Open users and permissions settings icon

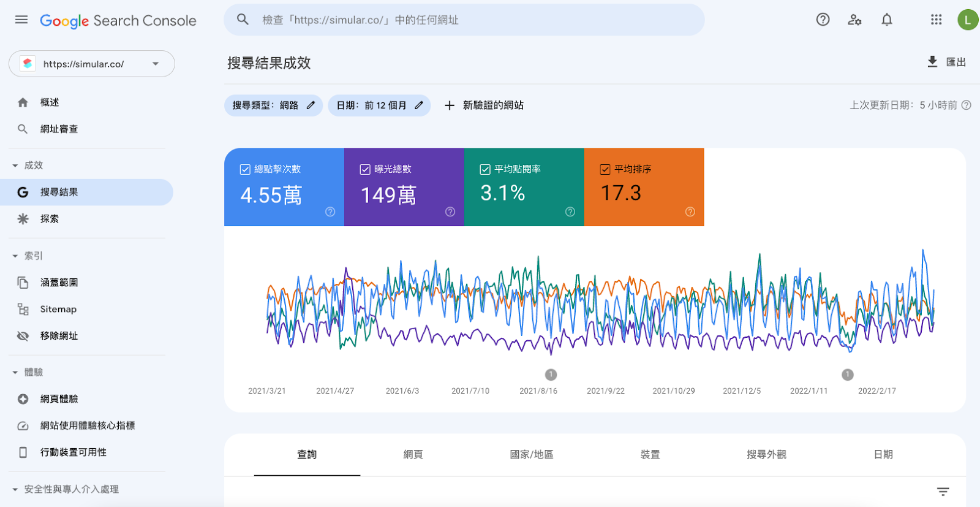click(854, 20)
